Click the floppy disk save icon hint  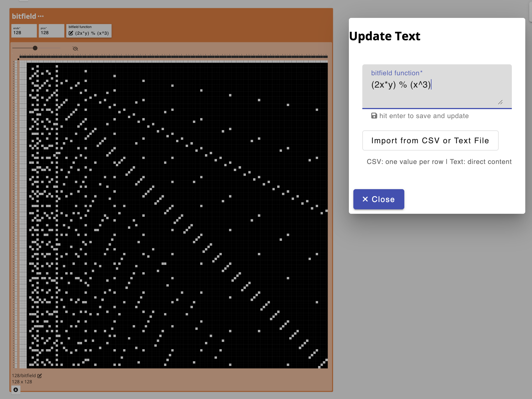[374, 116]
